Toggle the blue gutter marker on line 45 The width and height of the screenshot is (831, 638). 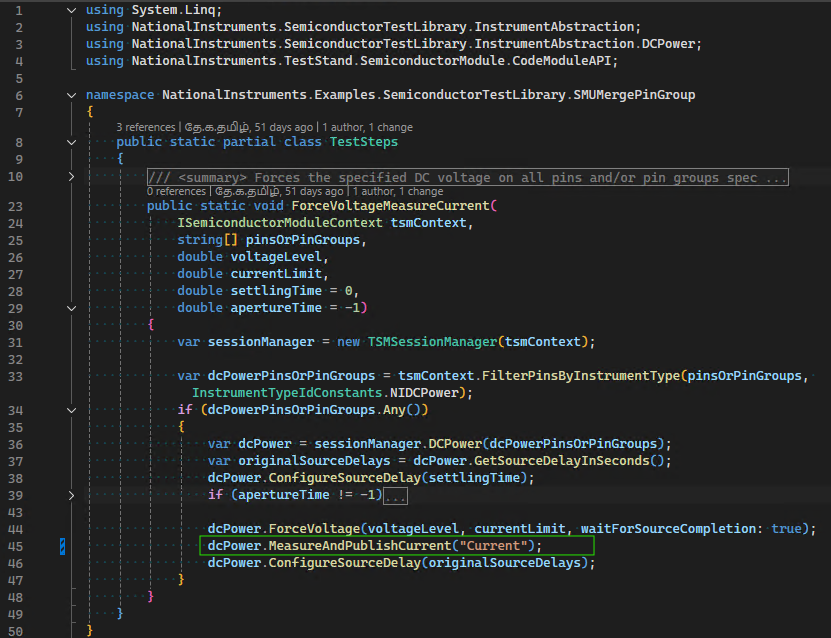(x=62, y=546)
